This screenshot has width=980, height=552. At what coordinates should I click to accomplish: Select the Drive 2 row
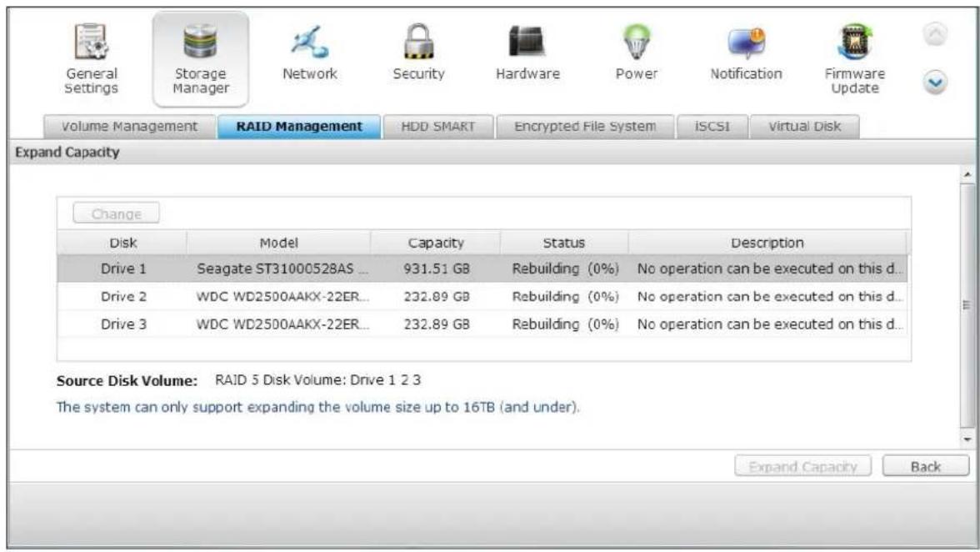[482, 296]
